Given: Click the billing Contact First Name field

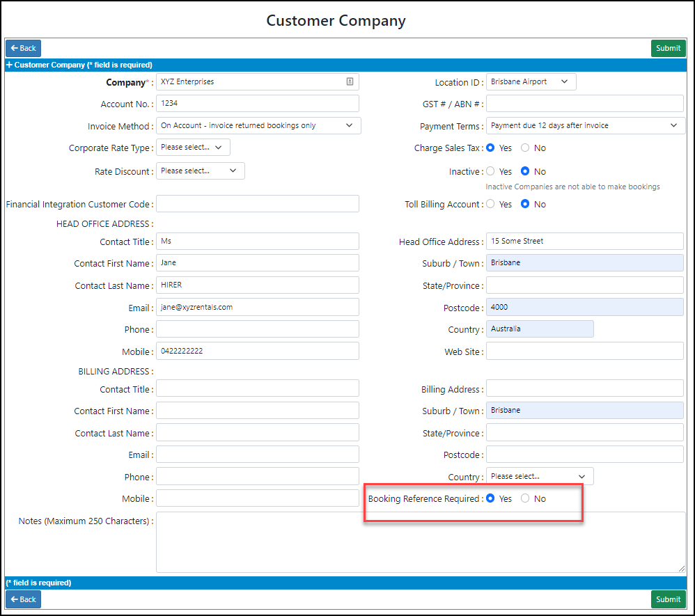Looking at the screenshot, I should tap(258, 411).
